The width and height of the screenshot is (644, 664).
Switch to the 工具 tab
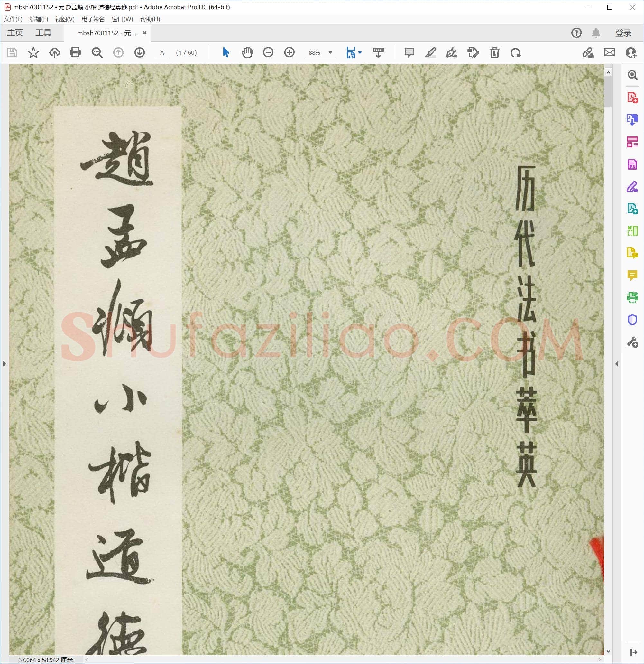[x=43, y=33]
